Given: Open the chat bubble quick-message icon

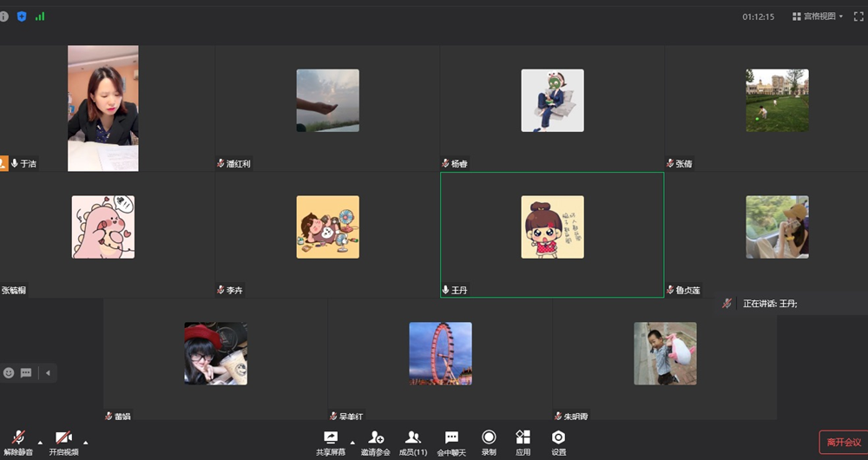Looking at the screenshot, I should coord(26,373).
